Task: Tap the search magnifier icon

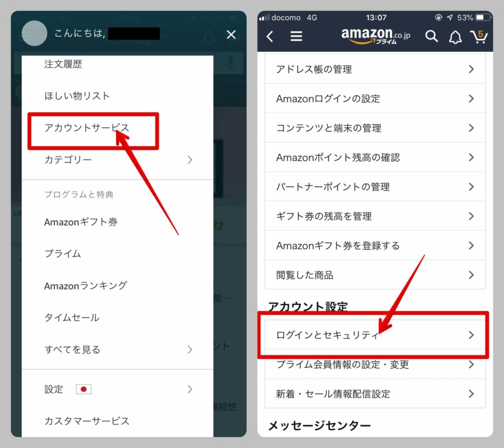Action: tap(431, 36)
